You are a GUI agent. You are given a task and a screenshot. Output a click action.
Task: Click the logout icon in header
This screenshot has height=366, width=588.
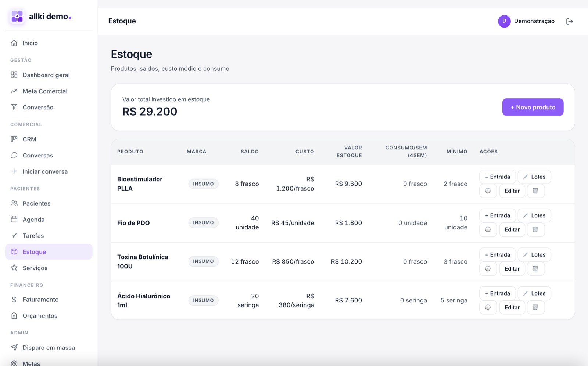pos(569,21)
